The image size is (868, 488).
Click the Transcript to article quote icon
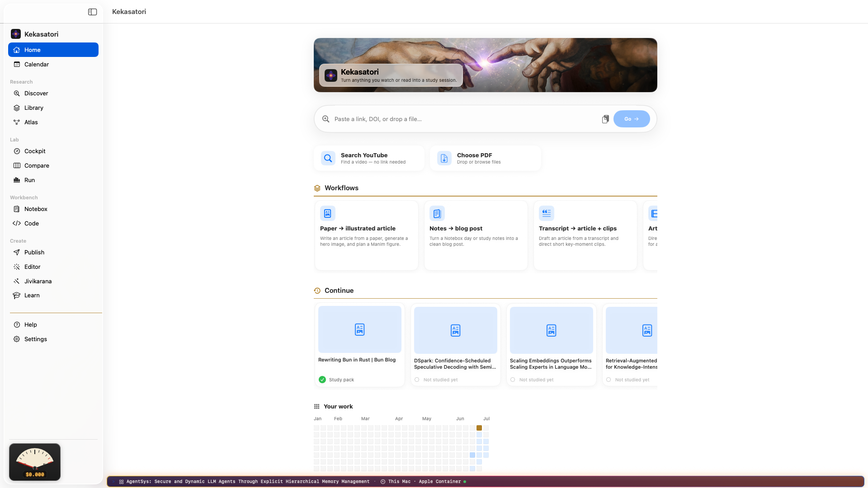pos(547,213)
